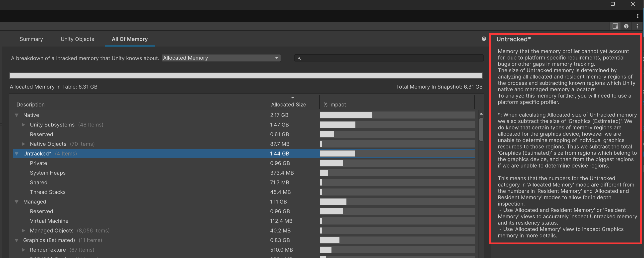644x258 pixels.
Task: Expand the Native Objects row
Action: click(x=23, y=144)
